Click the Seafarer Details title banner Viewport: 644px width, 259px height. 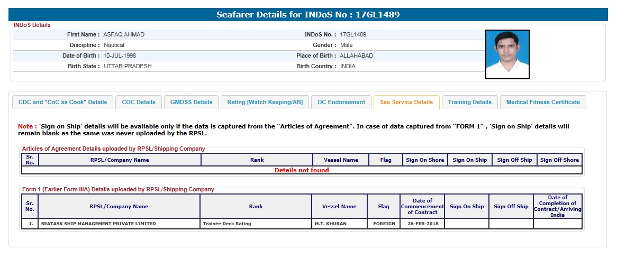(308, 14)
